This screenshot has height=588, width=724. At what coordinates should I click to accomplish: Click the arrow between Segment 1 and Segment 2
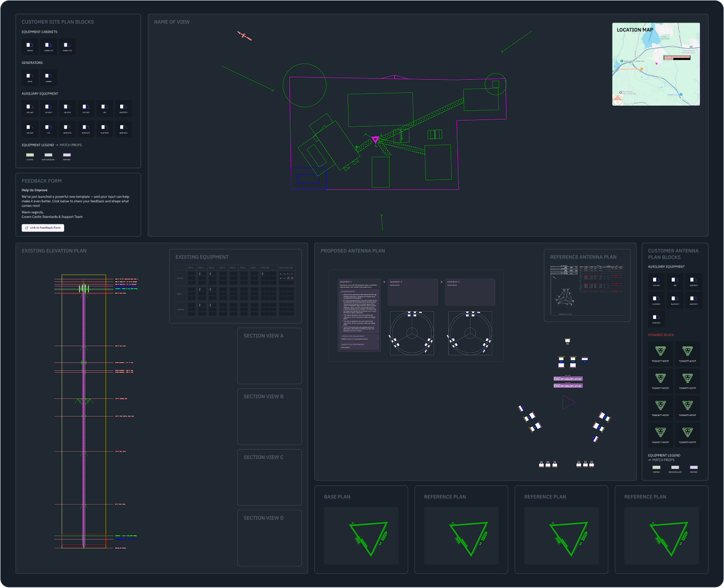pos(385,282)
